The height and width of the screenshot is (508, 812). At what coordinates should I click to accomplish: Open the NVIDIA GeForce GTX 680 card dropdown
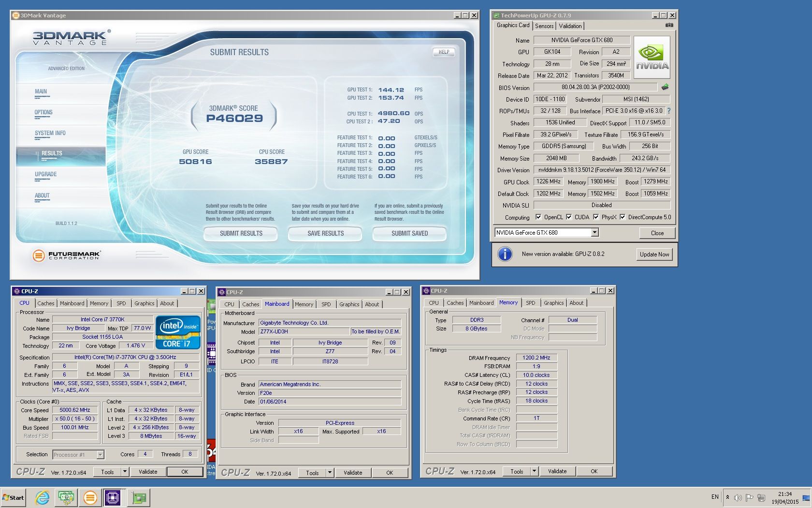[x=595, y=233]
